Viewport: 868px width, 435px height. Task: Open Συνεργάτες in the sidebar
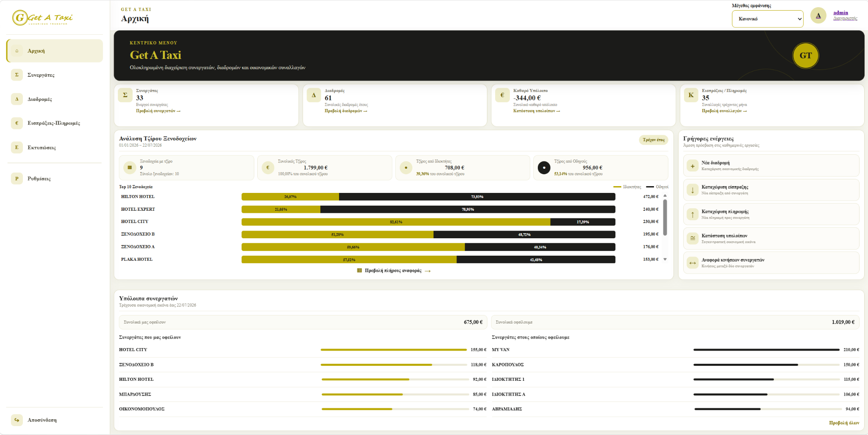55,75
